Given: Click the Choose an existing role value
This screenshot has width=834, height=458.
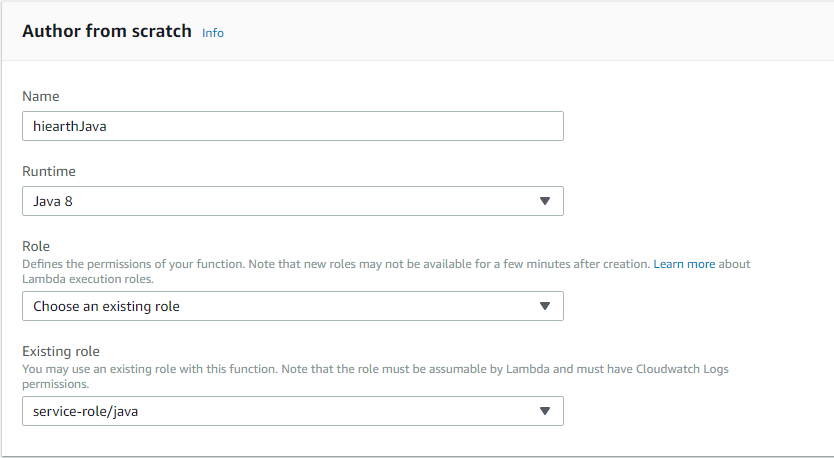Looking at the screenshot, I should coord(106,306).
